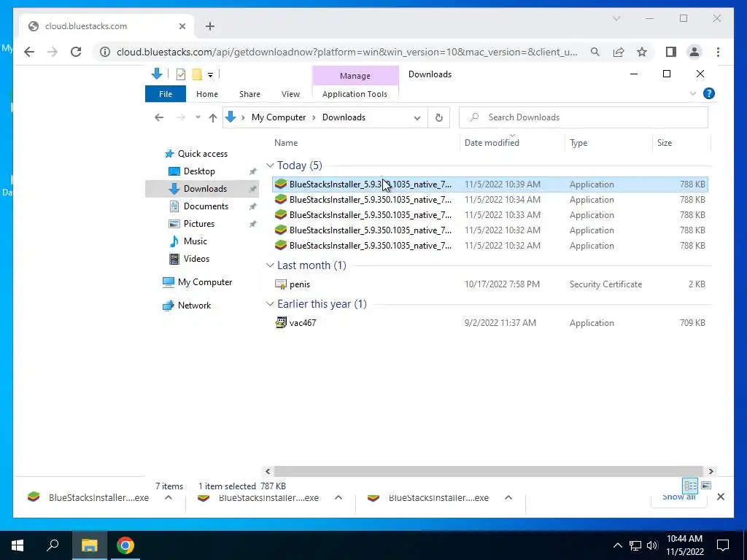
Task: Open the Chrome profile avatar
Action: [x=694, y=52]
